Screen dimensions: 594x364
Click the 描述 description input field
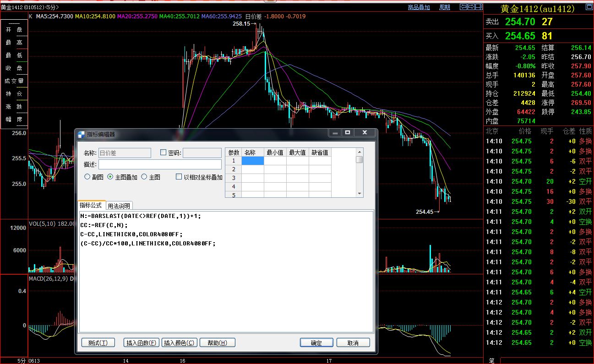point(159,164)
